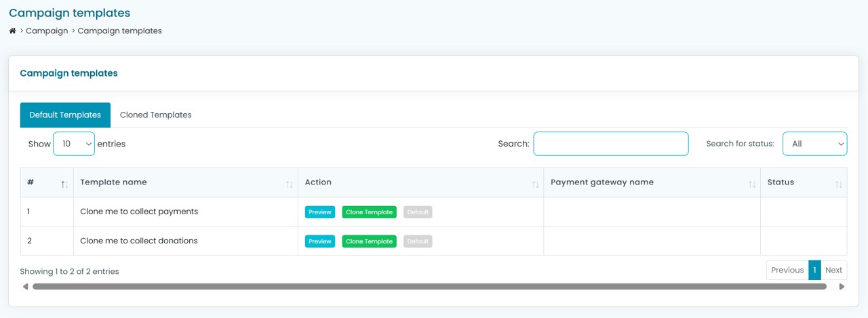This screenshot has height=318, width=868.
Task: Open the Search for status dropdown
Action: pyautogui.click(x=814, y=144)
